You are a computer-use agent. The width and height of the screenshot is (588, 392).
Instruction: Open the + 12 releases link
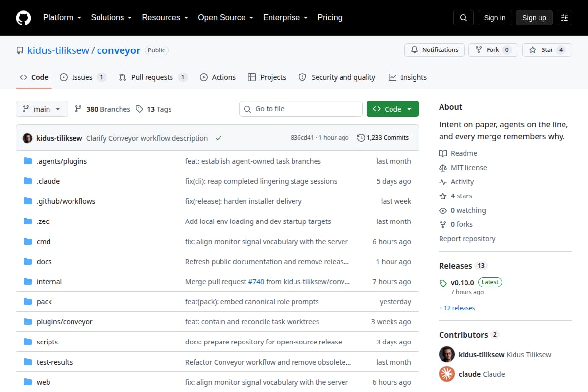point(457,308)
